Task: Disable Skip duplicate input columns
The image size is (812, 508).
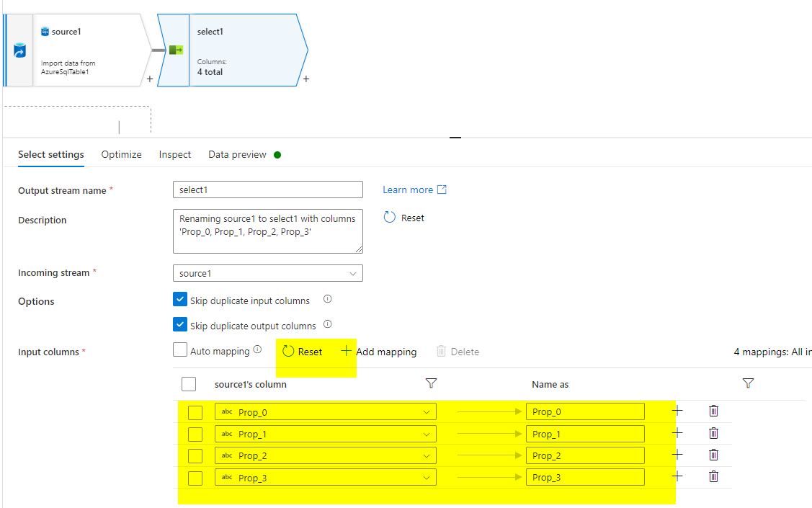Action: pyautogui.click(x=179, y=299)
